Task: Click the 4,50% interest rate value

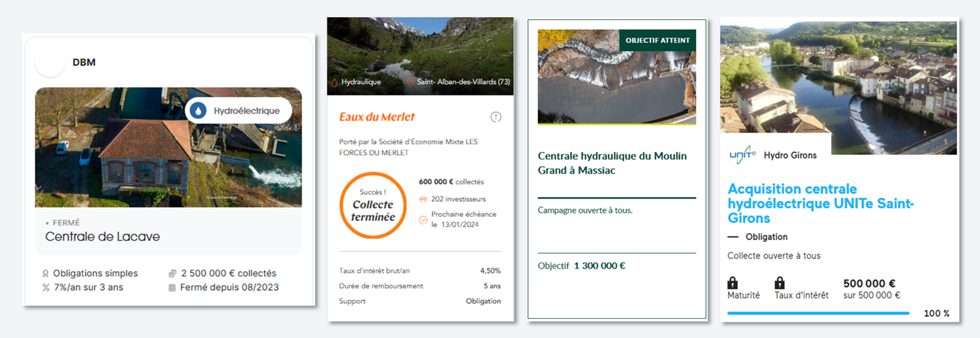Action: click(490, 271)
